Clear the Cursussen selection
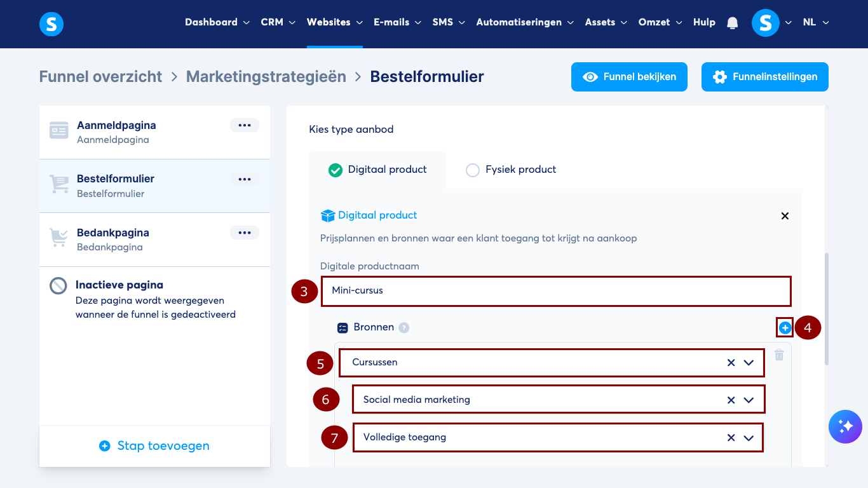Screen dimensions: 868x488 click(731, 363)
